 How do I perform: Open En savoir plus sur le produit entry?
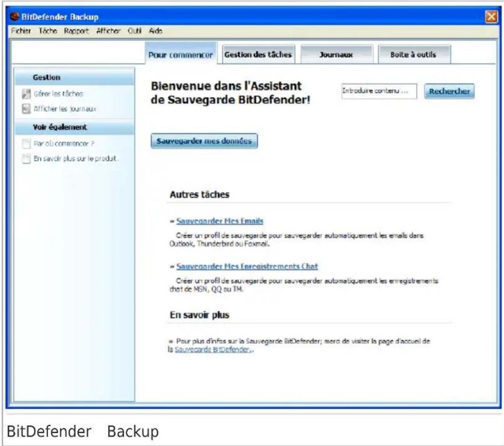[x=75, y=158]
